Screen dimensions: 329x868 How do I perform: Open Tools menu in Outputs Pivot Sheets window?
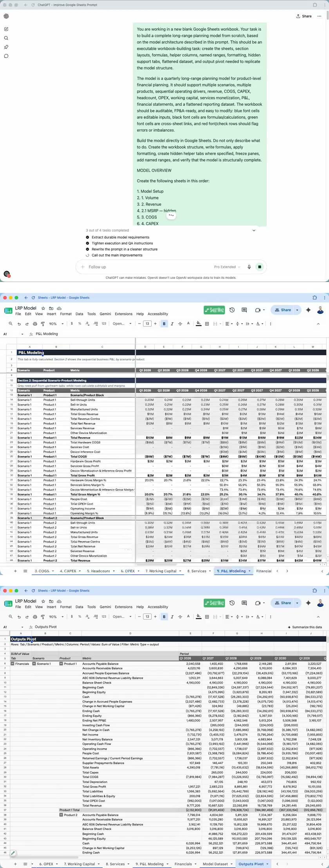[x=91, y=607]
